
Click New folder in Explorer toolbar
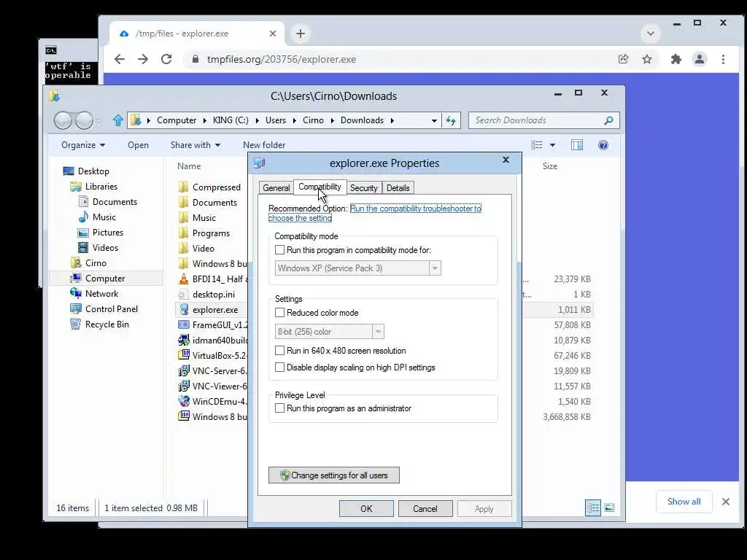264,145
